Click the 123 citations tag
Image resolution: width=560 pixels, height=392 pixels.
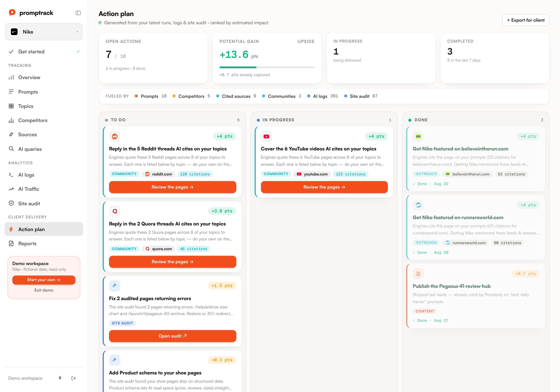tap(351, 174)
